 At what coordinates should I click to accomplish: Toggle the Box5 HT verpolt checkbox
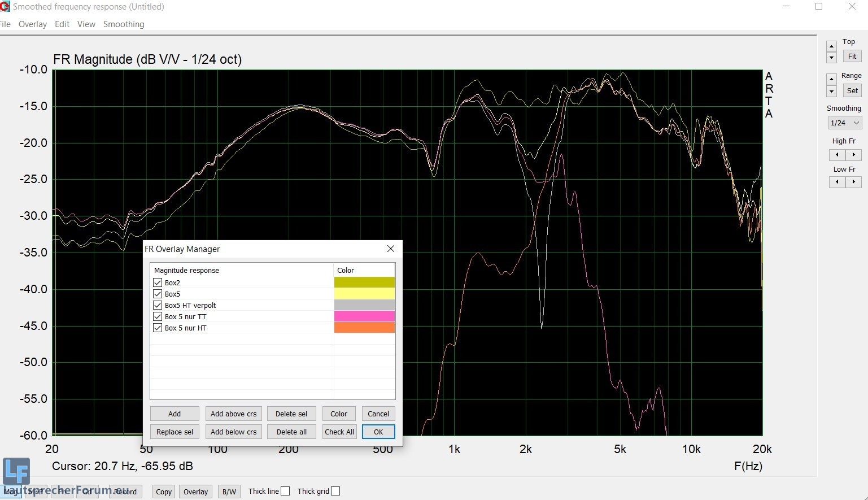158,305
